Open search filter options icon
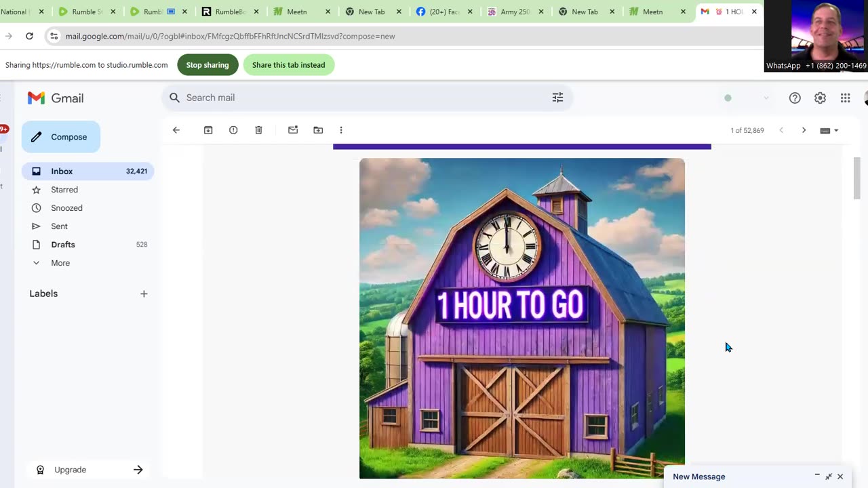Image resolution: width=868 pixels, height=488 pixels. click(x=557, y=98)
